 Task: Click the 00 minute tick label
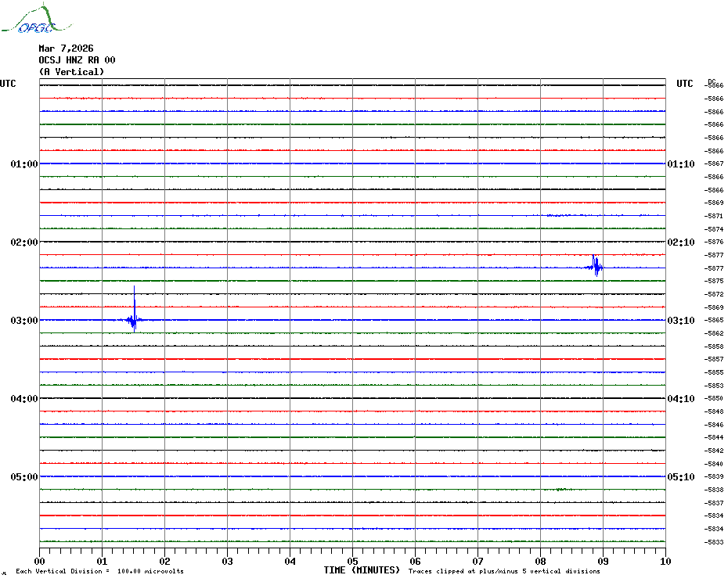pos(40,561)
